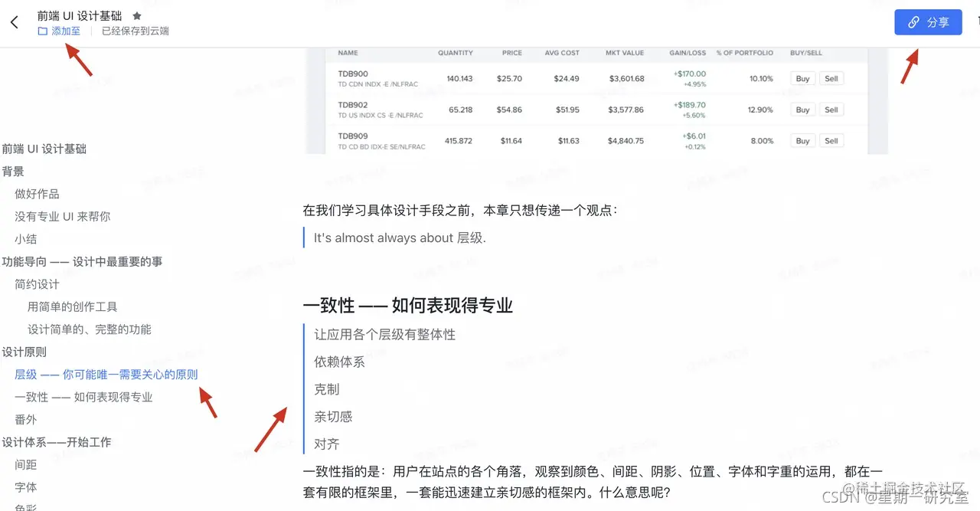Click the portfolio table screenshot image
Image resolution: width=980 pixels, height=511 pixels.
596,100
